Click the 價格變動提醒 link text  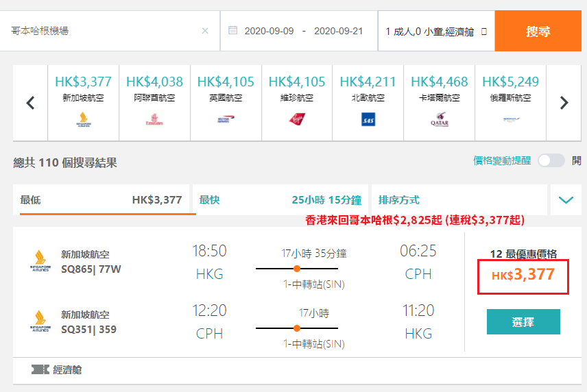502,161
